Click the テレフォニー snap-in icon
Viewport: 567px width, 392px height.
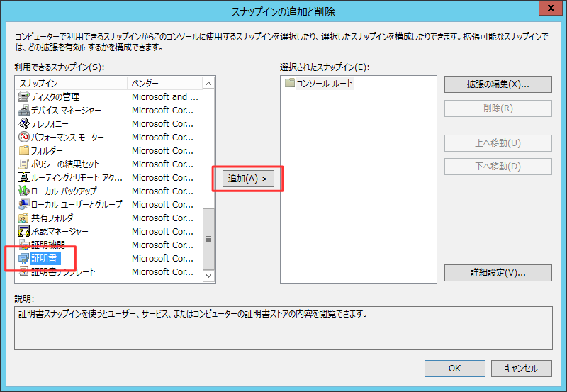pyautogui.click(x=24, y=123)
